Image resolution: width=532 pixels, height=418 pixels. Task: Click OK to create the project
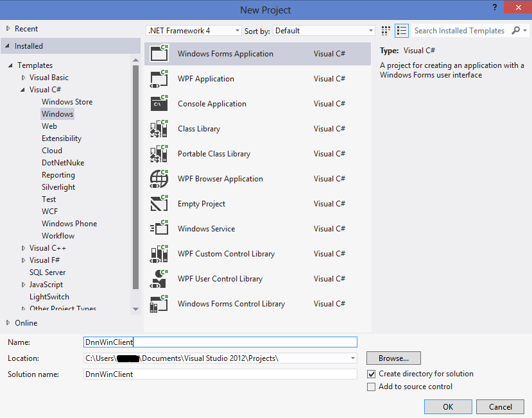click(448, 407)
